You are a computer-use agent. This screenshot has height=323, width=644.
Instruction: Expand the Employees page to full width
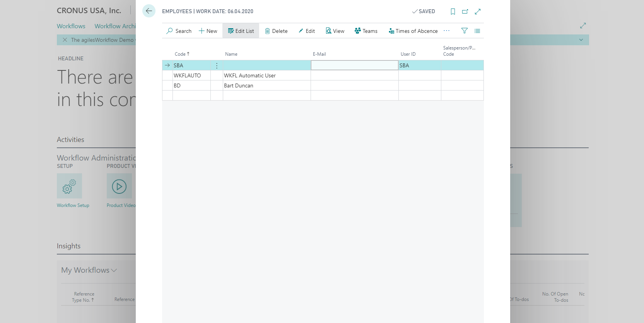tap(478, 12)
